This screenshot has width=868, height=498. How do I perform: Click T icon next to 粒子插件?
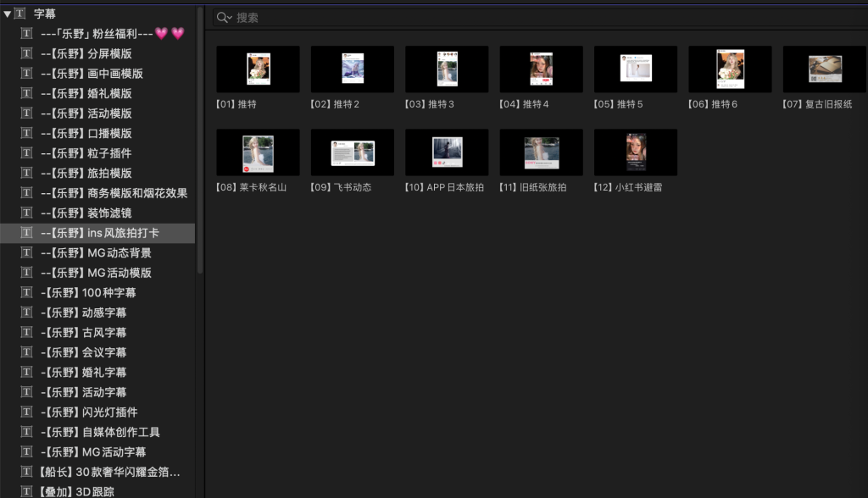26,152
